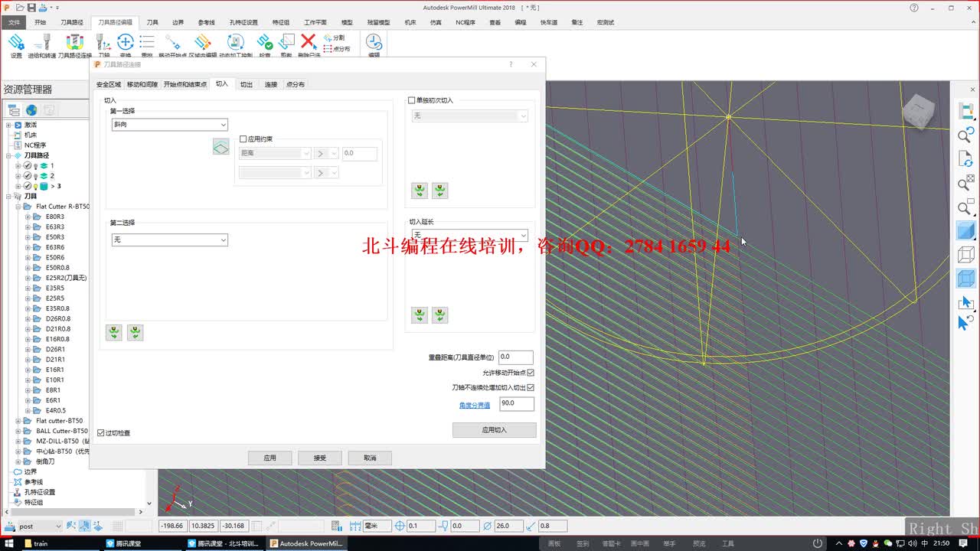Toggle the 过切检查 checkbox

point(101,433)
